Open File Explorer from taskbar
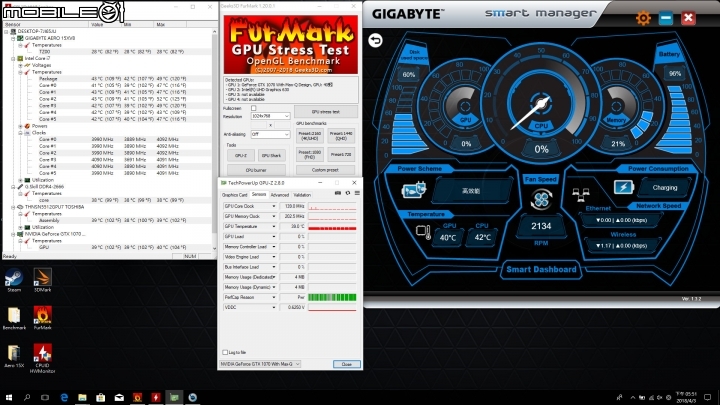Viewport: 720px width, 405px height. click(x=82, y=397)
